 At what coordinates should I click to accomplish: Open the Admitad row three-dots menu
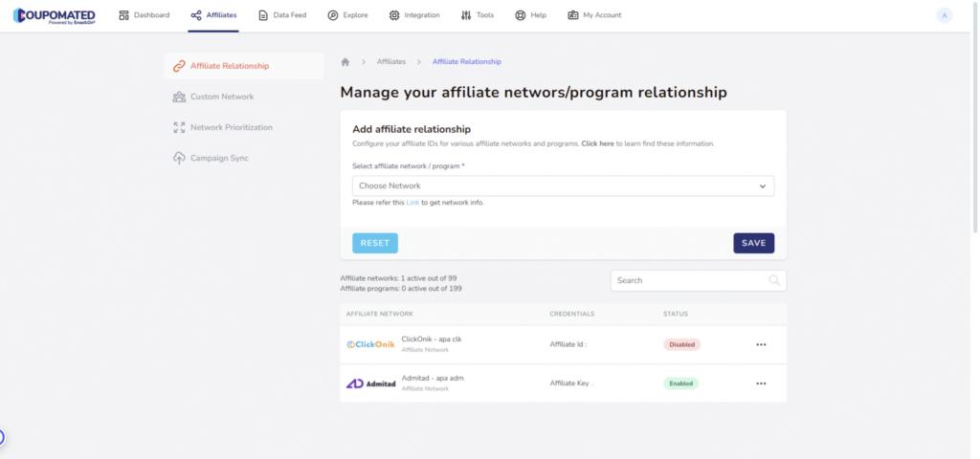coord(761,383)
